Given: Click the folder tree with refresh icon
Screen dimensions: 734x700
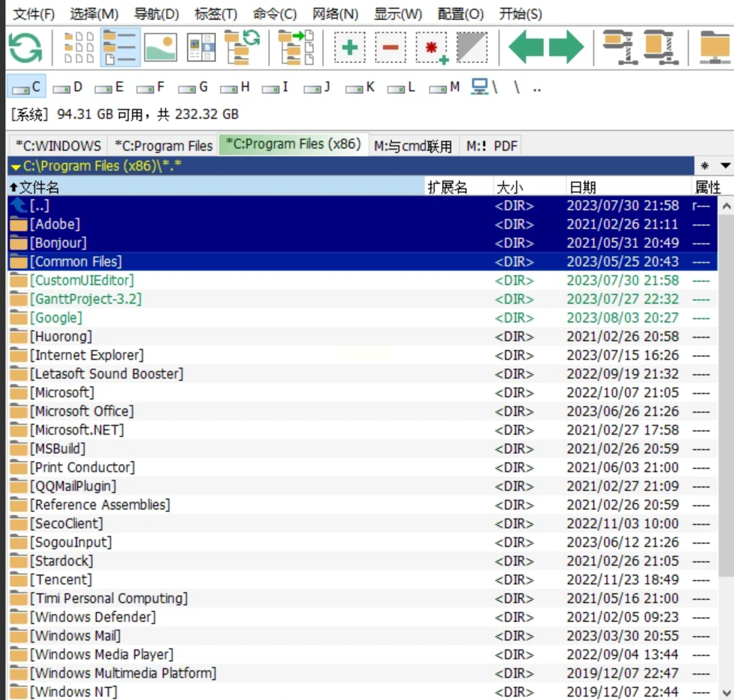Looking at the screenshot, I should (x=242, y=48).
